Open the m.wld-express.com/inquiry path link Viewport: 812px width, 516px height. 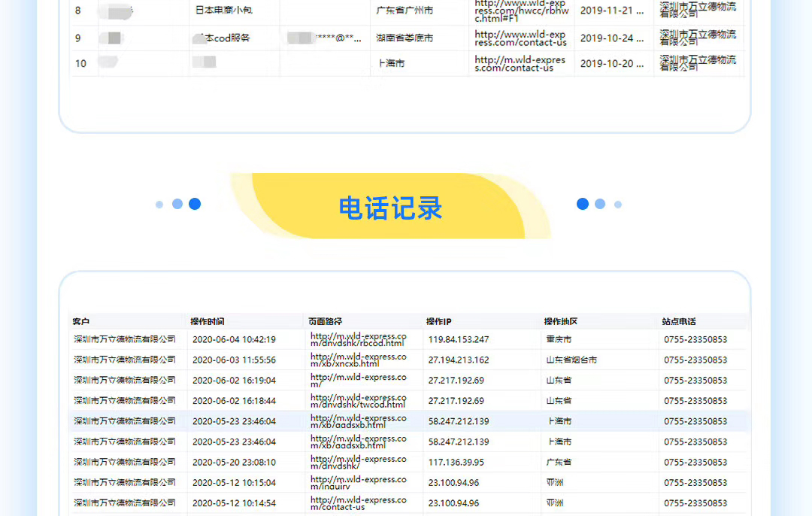[x=359, y=482]
